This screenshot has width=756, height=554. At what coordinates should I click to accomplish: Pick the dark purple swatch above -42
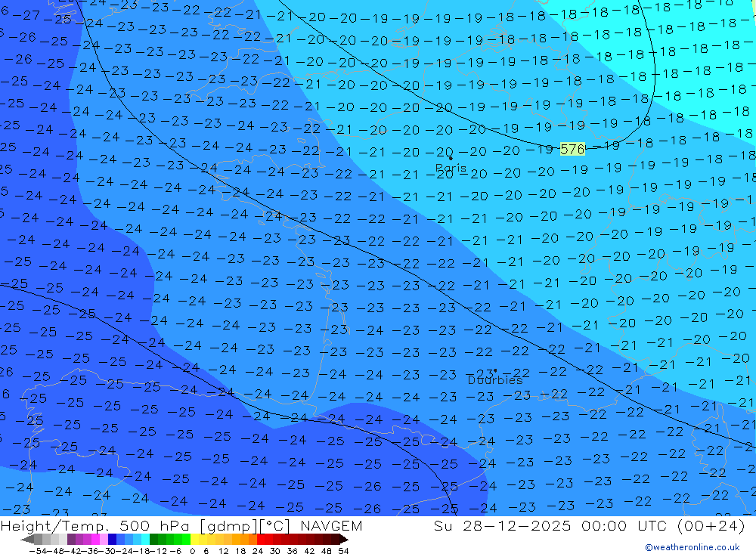tap(71, 540)
